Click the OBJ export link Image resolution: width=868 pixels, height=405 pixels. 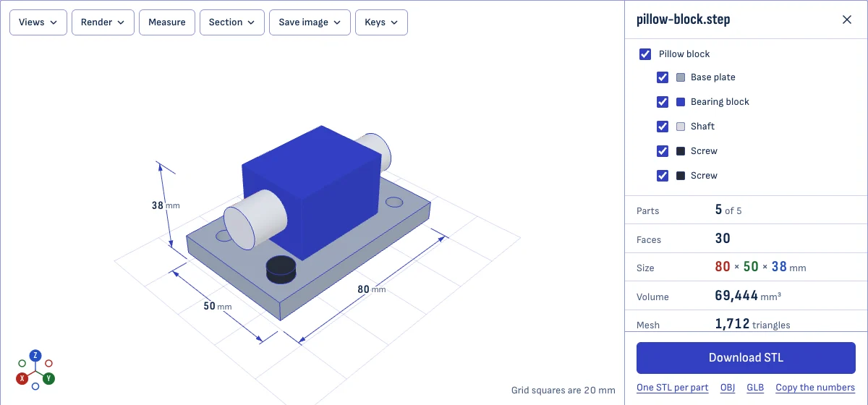coord(728,388)
